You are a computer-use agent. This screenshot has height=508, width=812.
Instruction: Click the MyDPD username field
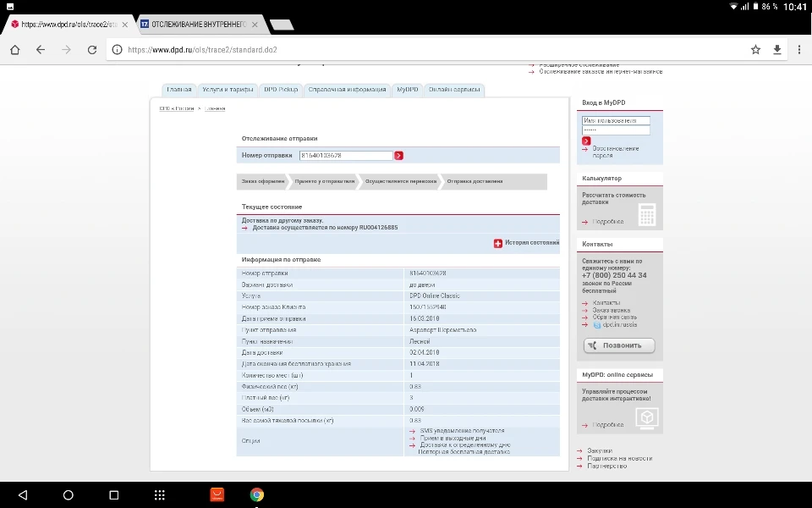[616, 120]
